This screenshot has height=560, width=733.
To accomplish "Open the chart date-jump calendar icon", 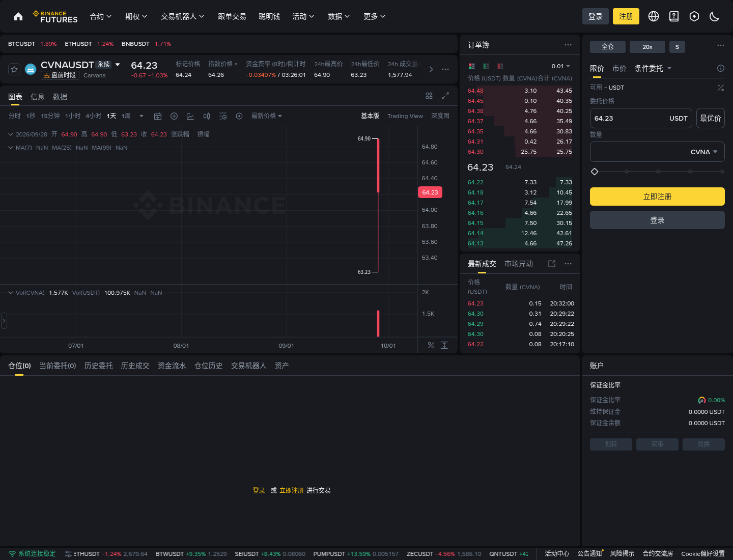I will (158, 116).
